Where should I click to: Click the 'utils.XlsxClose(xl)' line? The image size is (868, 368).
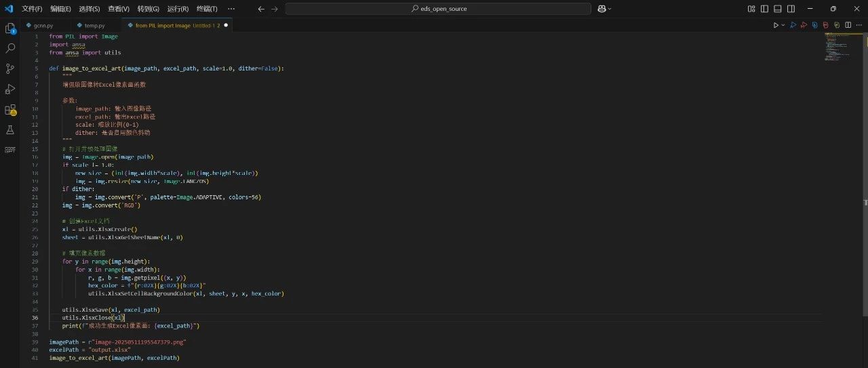coord(94,317)
